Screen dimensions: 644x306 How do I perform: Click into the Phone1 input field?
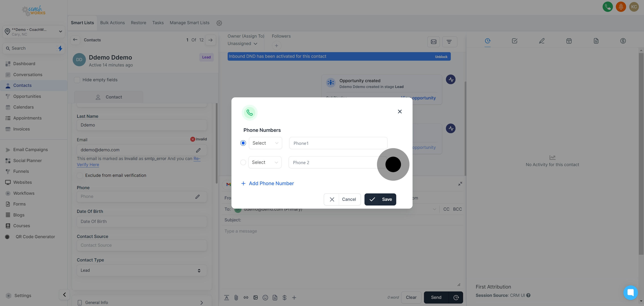(x=338, y=143)
